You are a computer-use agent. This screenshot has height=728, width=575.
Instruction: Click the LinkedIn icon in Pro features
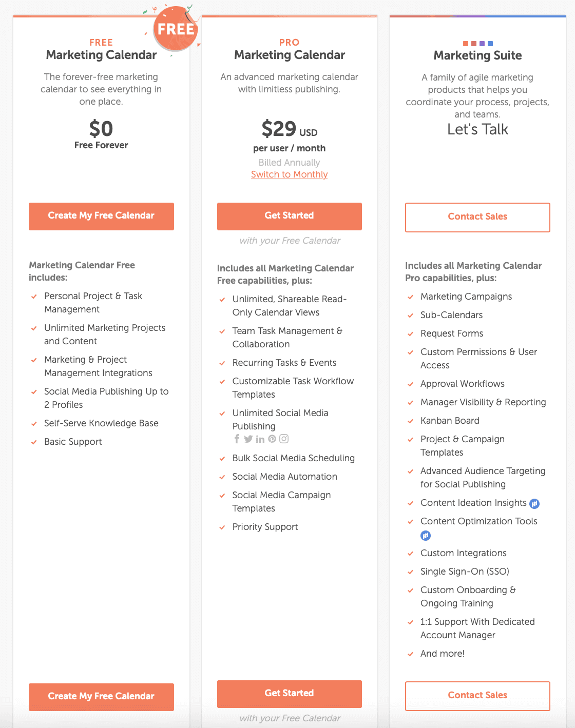click(x=260, y=439)
